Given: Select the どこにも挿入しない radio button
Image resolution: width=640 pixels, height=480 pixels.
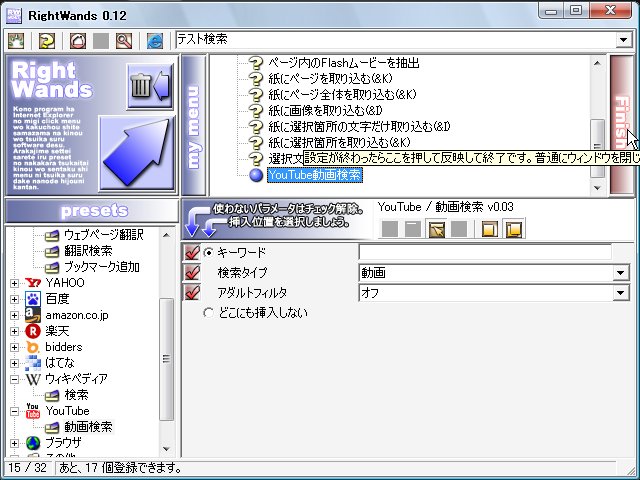Looking at the screenshot, I should tap(209, 313).
